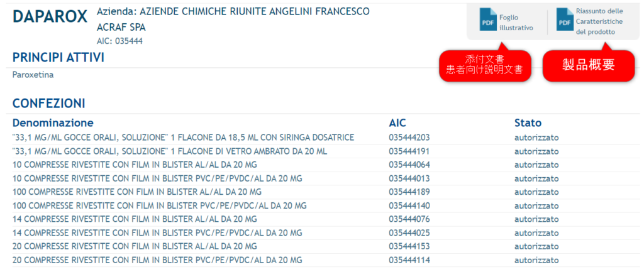
Task: Open the Foglio illustrativo text link
Action: coord(516,23)
